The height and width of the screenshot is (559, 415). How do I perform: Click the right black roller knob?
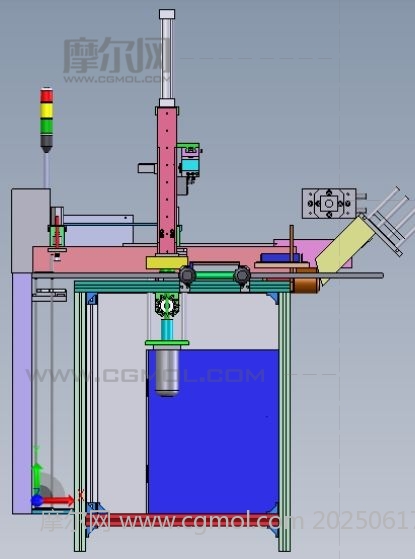(x=242, y=275)
